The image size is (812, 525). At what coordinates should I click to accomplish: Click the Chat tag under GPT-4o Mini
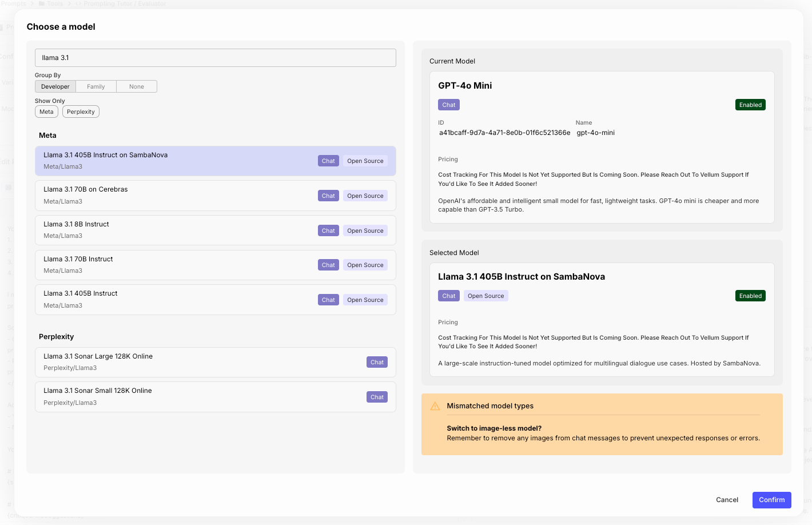point(449,105)
